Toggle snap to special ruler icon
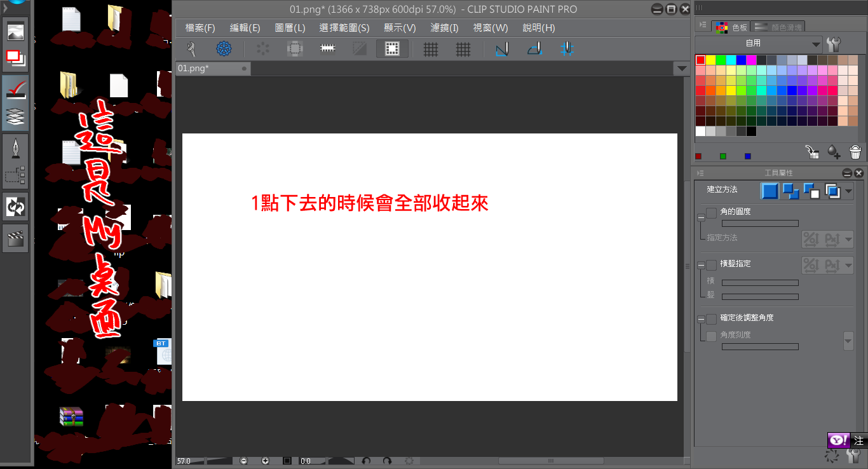Screen dimensions: 868x469 click(x=534, y=49)
